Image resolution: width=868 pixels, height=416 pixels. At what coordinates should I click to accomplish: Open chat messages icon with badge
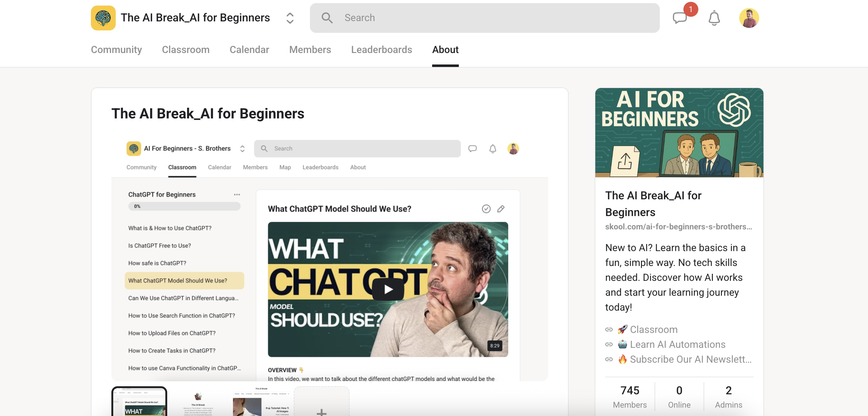[x=680, y=18]
